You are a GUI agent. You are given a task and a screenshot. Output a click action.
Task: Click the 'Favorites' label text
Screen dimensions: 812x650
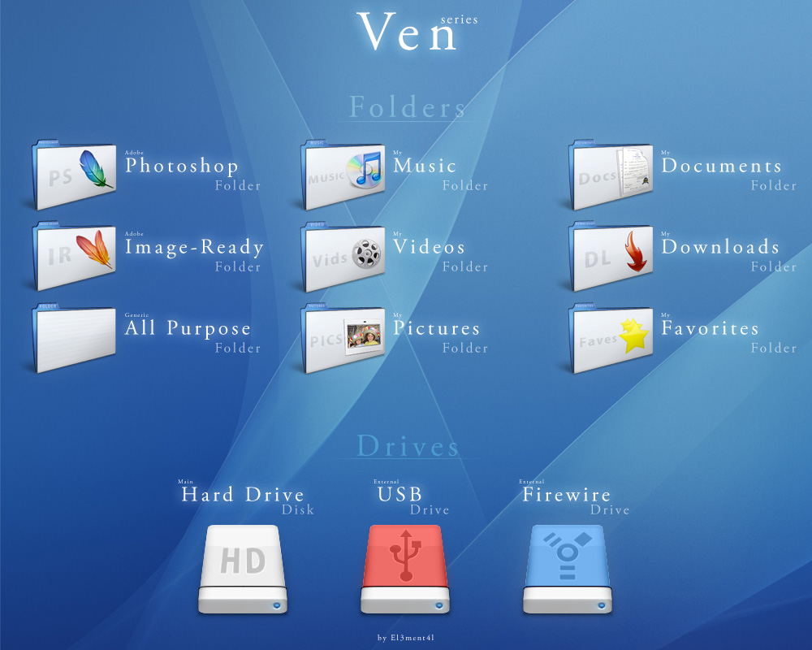click(710, 328)
